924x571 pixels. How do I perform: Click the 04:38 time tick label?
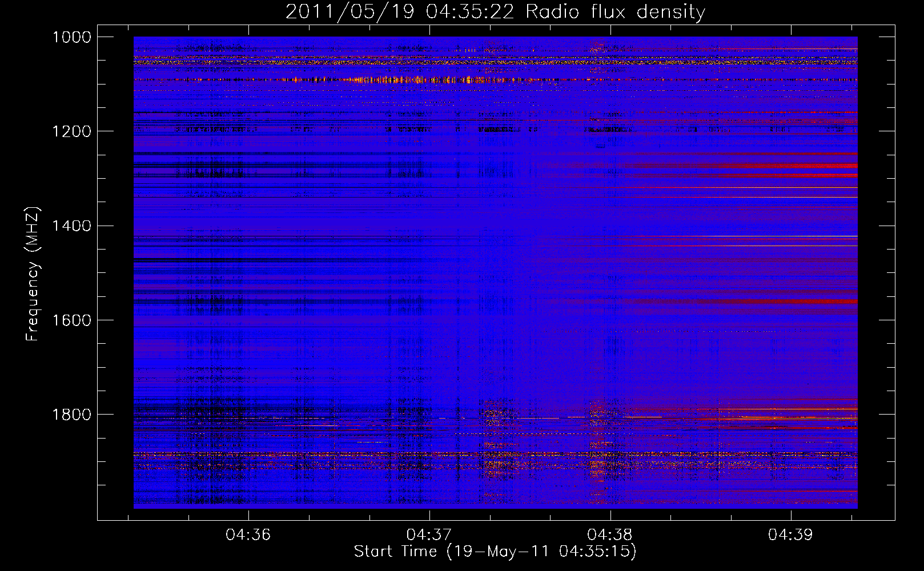pos(610,535)
